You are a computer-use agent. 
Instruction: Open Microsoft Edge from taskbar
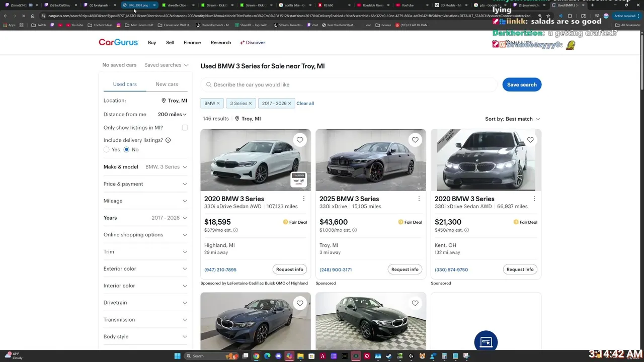pos(267,356)
